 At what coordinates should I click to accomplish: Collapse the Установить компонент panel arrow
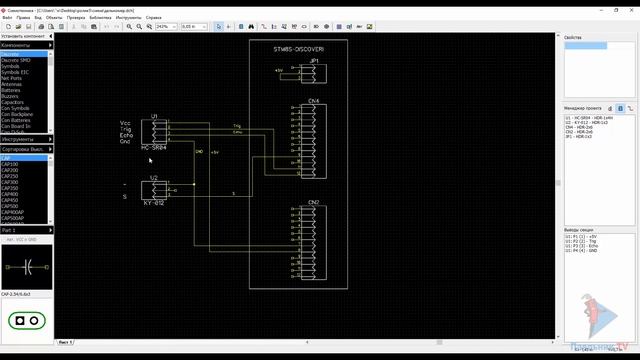[x=51, y=36]
